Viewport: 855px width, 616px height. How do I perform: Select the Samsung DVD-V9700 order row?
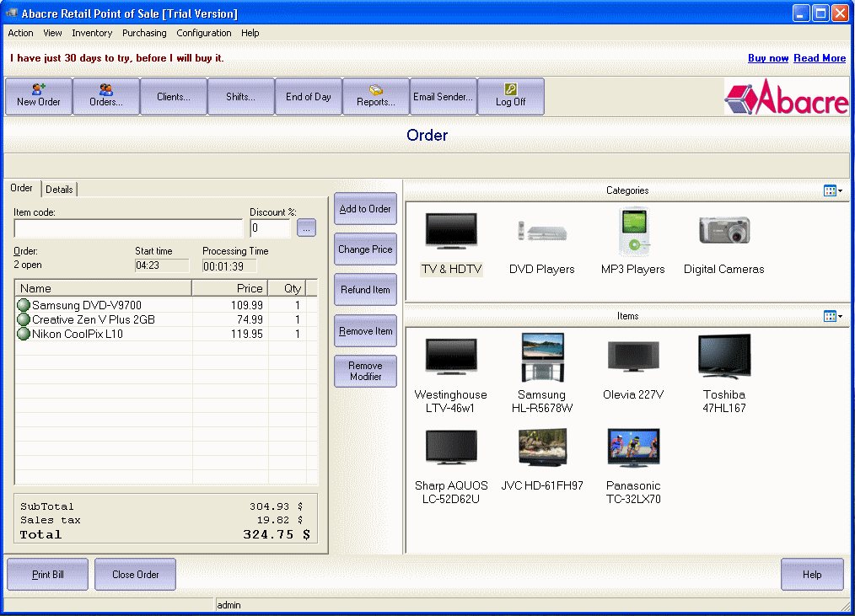pos(166,305)
